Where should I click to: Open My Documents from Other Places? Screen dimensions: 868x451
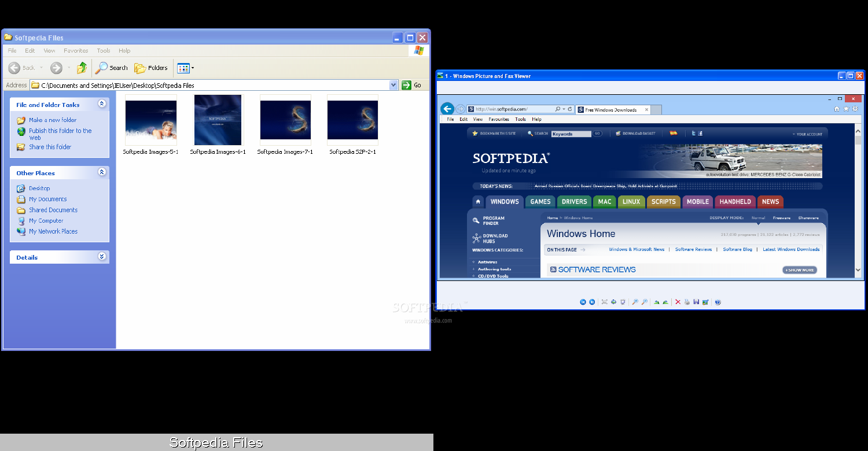[x=48, y=199]
